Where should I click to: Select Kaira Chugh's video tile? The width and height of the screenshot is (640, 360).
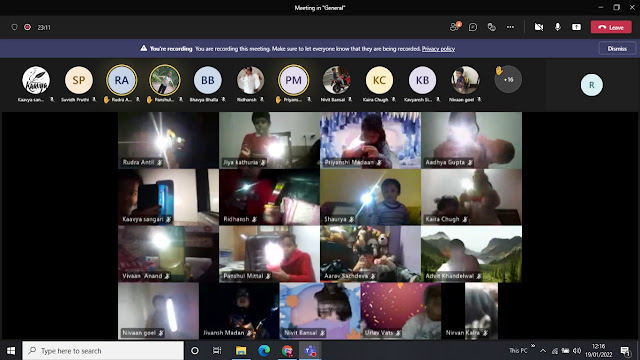[471, 197]
